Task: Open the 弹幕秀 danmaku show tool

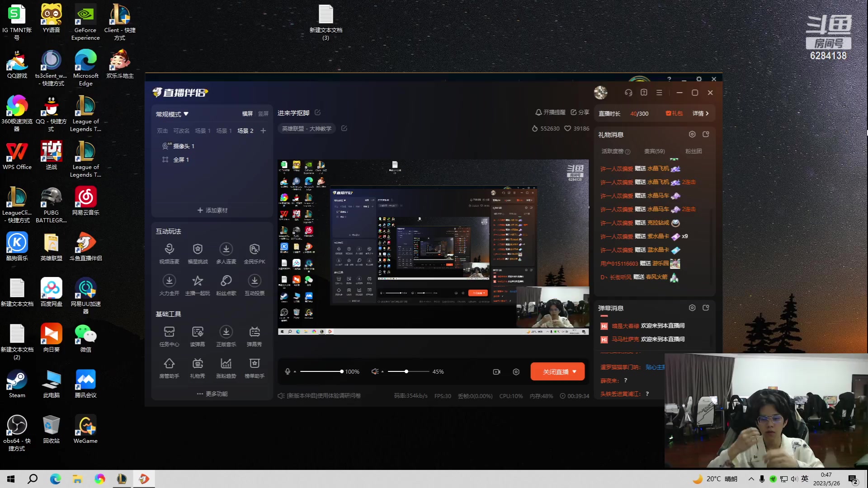Action: [255, 336]
